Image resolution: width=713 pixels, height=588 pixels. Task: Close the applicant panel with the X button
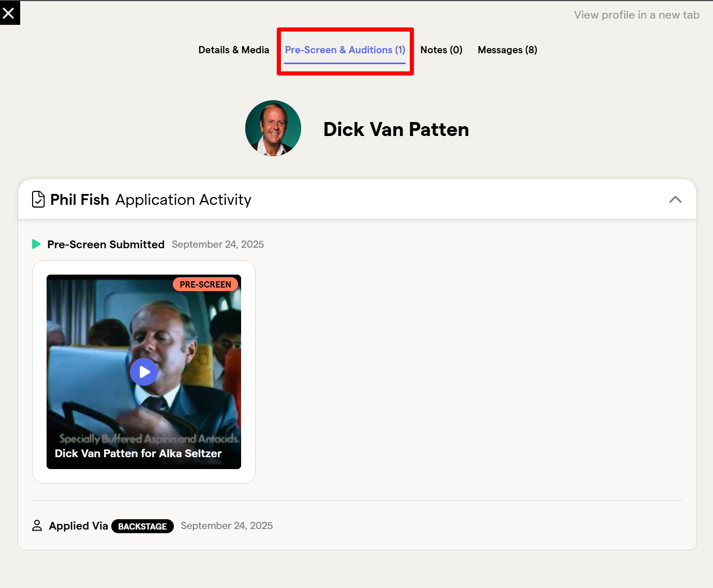pos(9,13)
